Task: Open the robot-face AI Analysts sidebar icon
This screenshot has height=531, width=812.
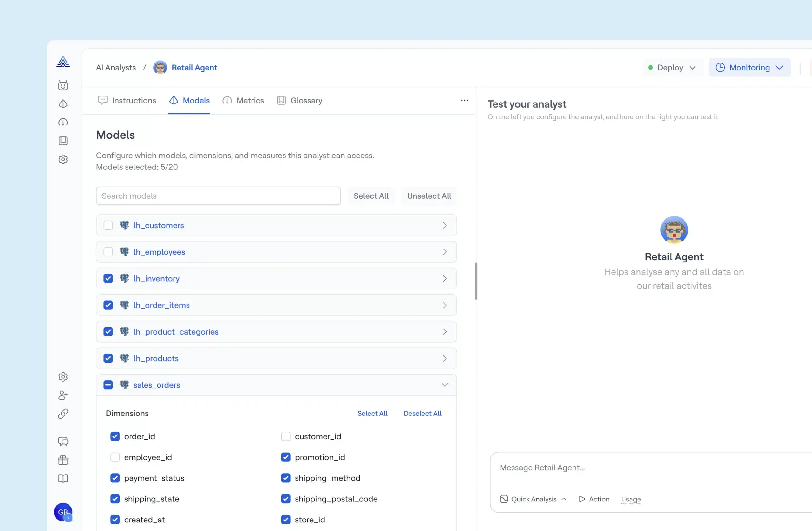Action: coord(63,85)
